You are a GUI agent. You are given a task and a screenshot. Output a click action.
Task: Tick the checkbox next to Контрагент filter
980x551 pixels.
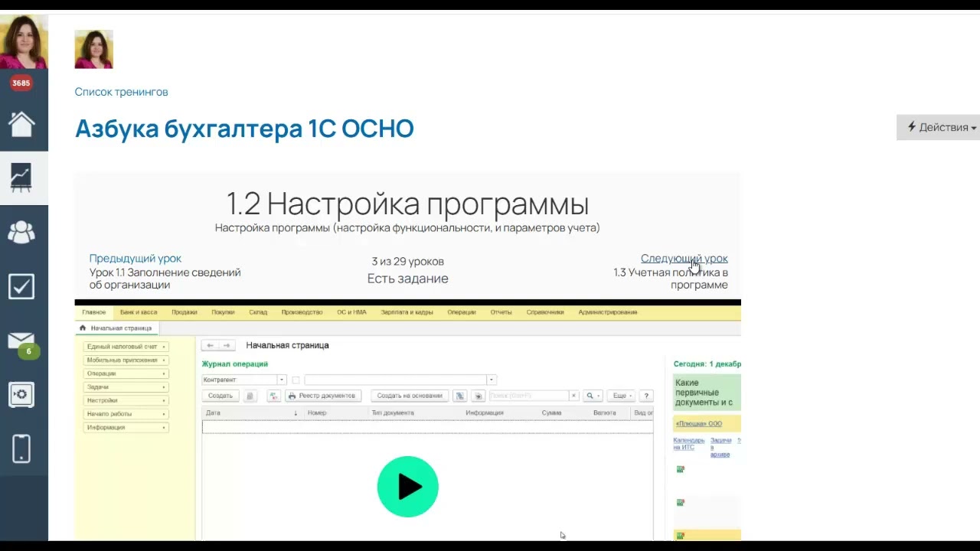296,380
